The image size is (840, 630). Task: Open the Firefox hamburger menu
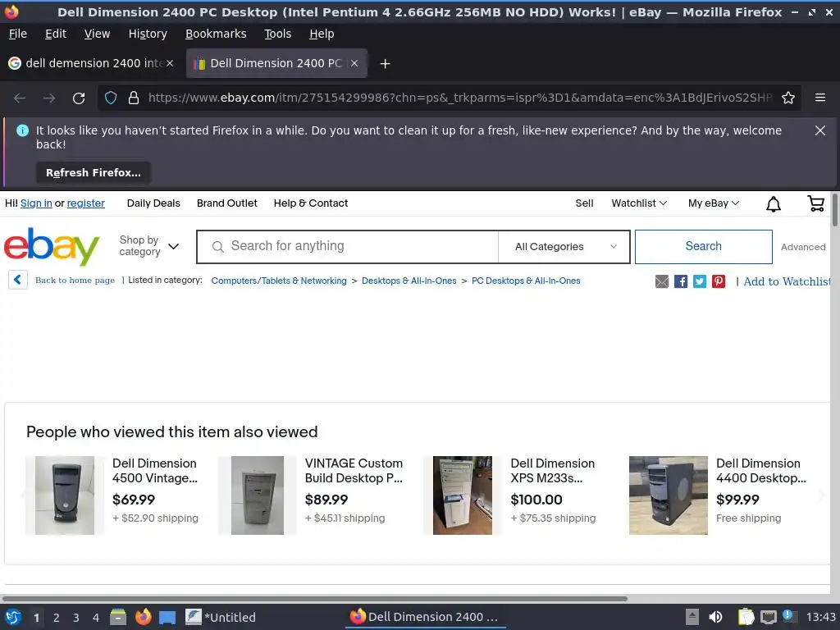click(x=820, y=98)
